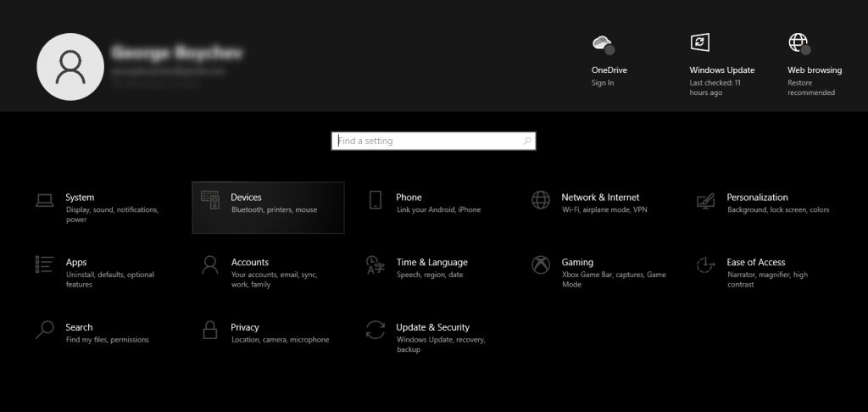Click 'Windows Update, recovery, backup' description
This screenshot has height=412, width=868.
pyautogui.click(x=441, y=345)
